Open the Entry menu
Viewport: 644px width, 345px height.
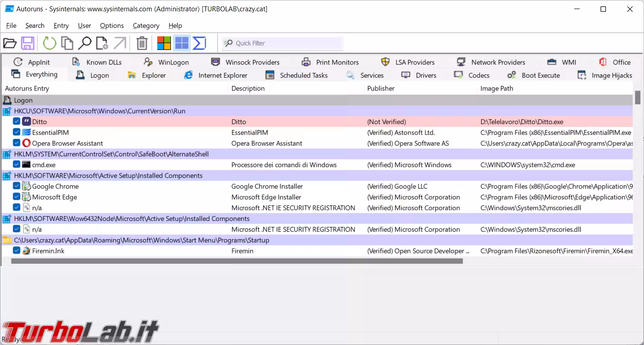pos(61,26)
